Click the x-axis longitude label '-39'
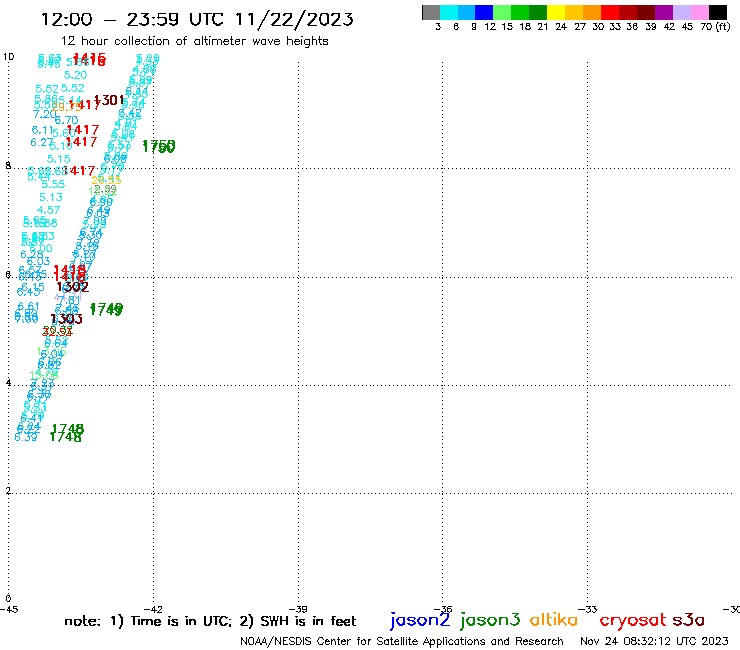Screen dimensions: 740x650 (x=298, y=609)
